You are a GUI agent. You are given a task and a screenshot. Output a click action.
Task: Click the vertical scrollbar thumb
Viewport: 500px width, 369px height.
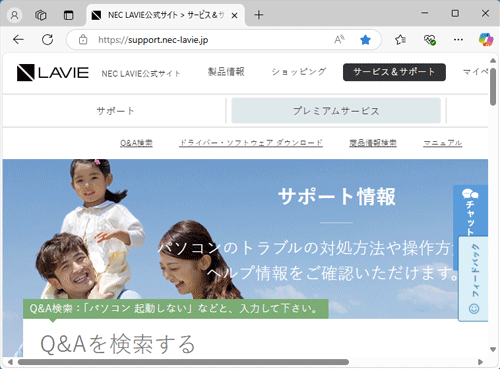click(493, 87)
